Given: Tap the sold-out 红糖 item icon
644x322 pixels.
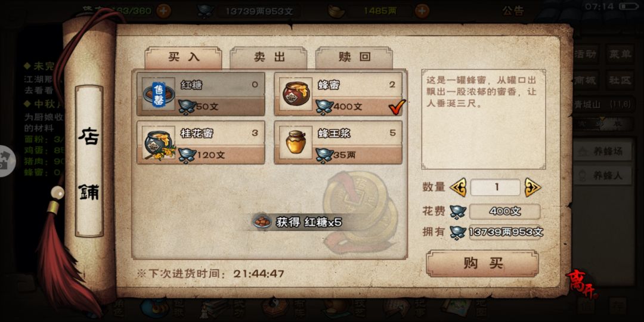Looking at the screenshot, I should (159, 94).
